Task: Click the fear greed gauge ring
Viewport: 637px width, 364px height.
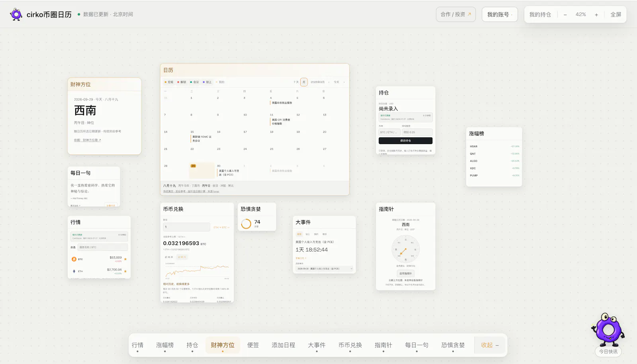Action: 246,224
